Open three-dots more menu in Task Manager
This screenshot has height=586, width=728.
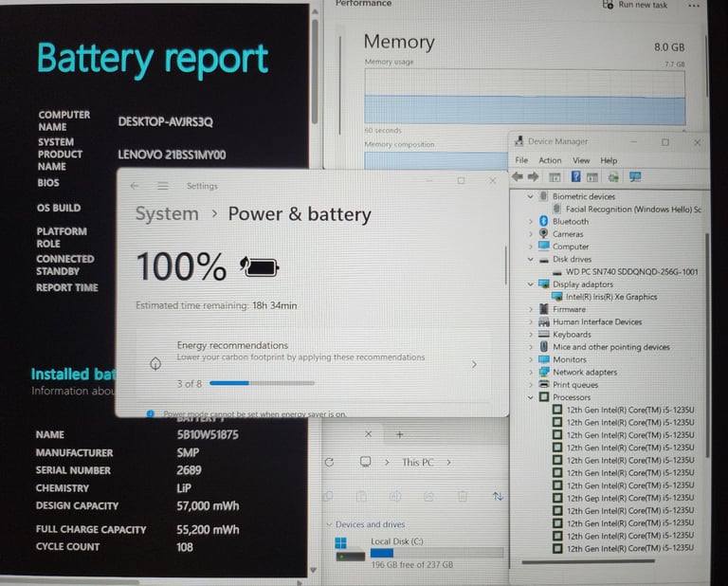[694, 6]
